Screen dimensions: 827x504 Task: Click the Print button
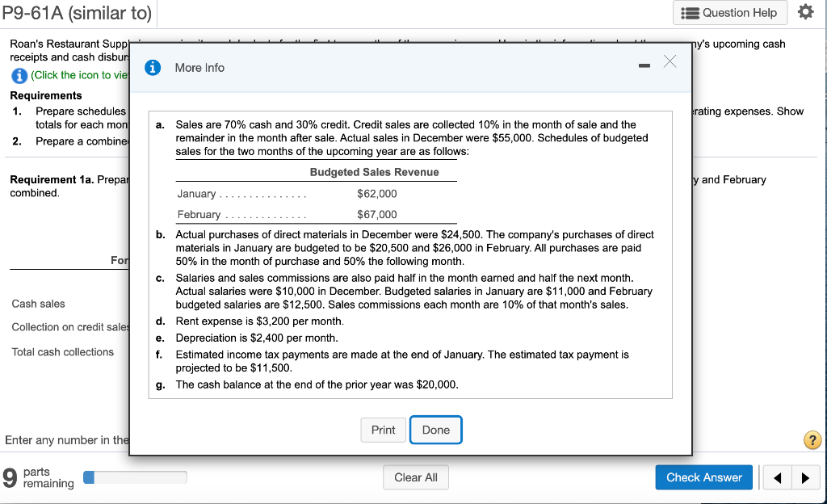(383, 430)
